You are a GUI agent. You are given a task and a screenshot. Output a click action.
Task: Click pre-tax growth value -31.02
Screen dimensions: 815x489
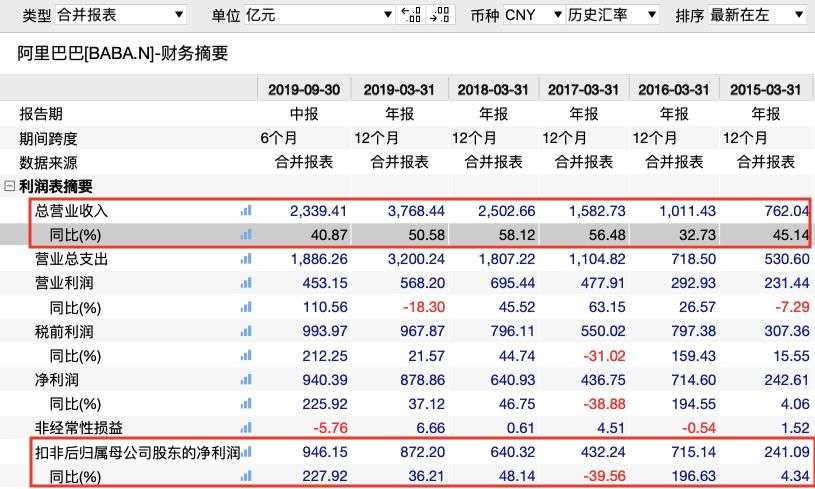[x=604, y=355]
